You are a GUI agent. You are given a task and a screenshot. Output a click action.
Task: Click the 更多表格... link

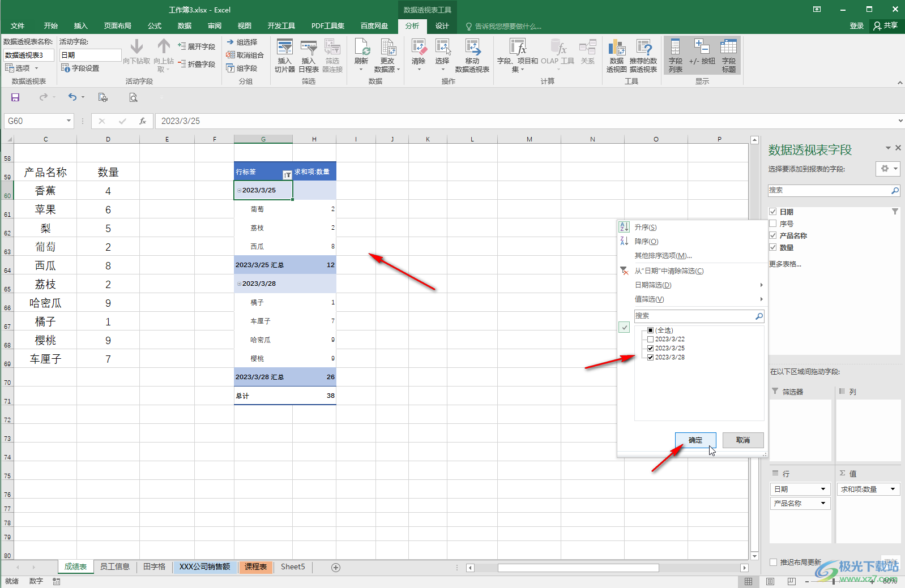pyautogui.click(x=785, y=264)
